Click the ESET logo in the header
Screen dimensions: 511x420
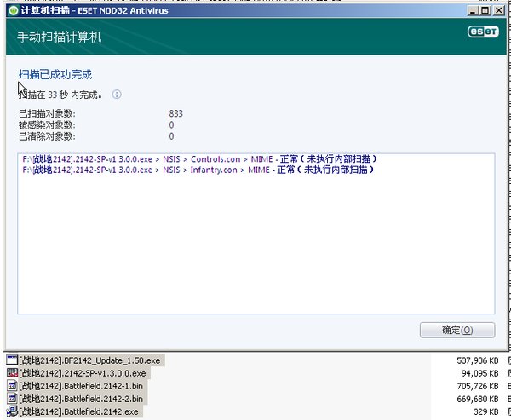pos(483,32)
